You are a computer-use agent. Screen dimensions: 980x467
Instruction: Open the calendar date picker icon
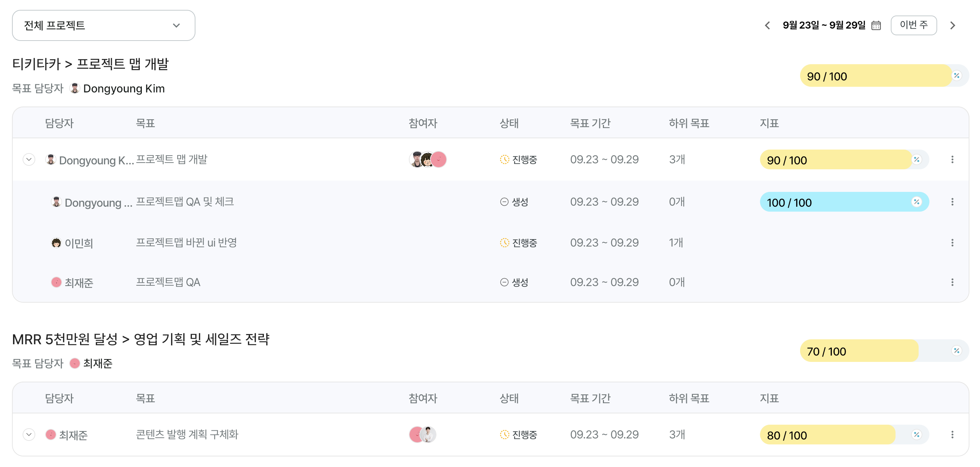pyautogui.click(x=876, y=25)
